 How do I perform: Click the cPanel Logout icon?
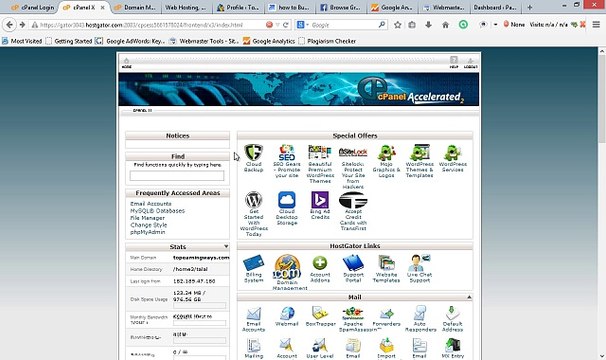point(470,62)
